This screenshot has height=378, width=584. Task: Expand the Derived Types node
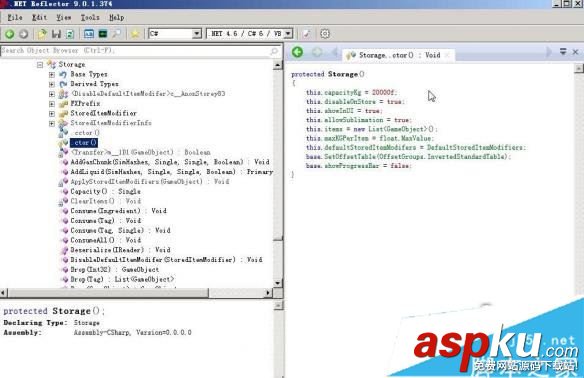point(52,84)
